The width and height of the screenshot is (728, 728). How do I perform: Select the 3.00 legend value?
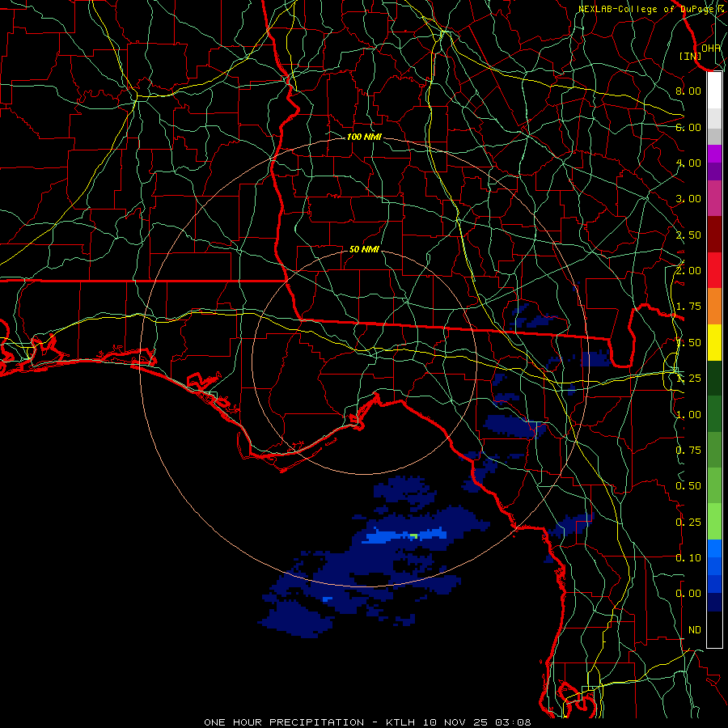[x=688, y=199]
